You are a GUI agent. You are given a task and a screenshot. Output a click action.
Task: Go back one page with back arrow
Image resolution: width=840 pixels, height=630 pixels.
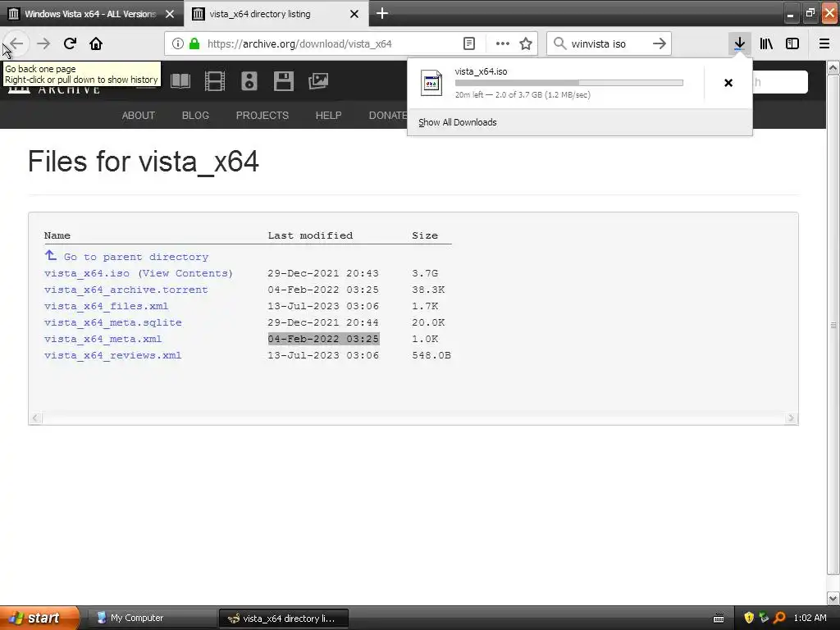16,43
